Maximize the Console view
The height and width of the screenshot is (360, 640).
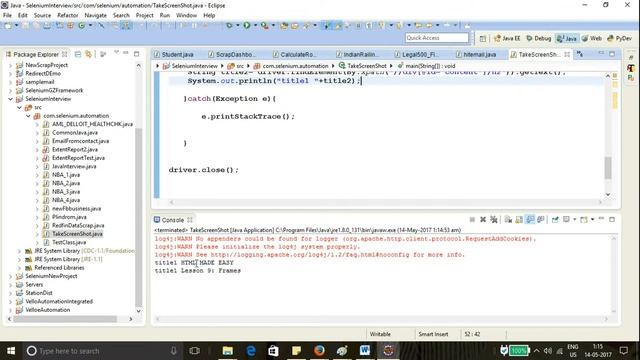tap(612, 220)
